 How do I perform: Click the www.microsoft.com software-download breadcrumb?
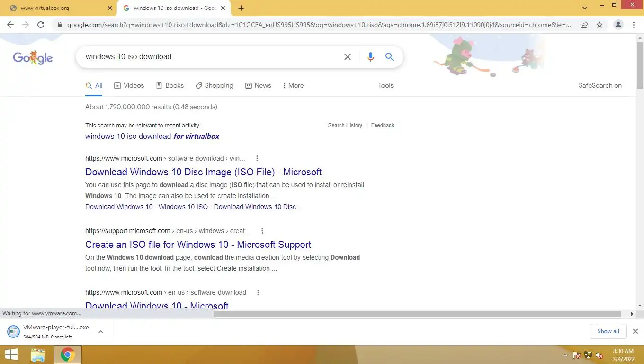coord(165,158)
